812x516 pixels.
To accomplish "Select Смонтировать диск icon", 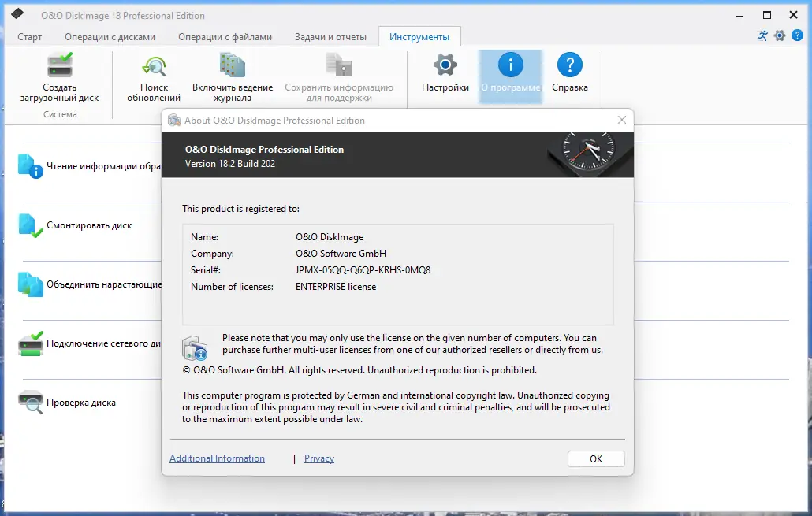I will [31, 225].
